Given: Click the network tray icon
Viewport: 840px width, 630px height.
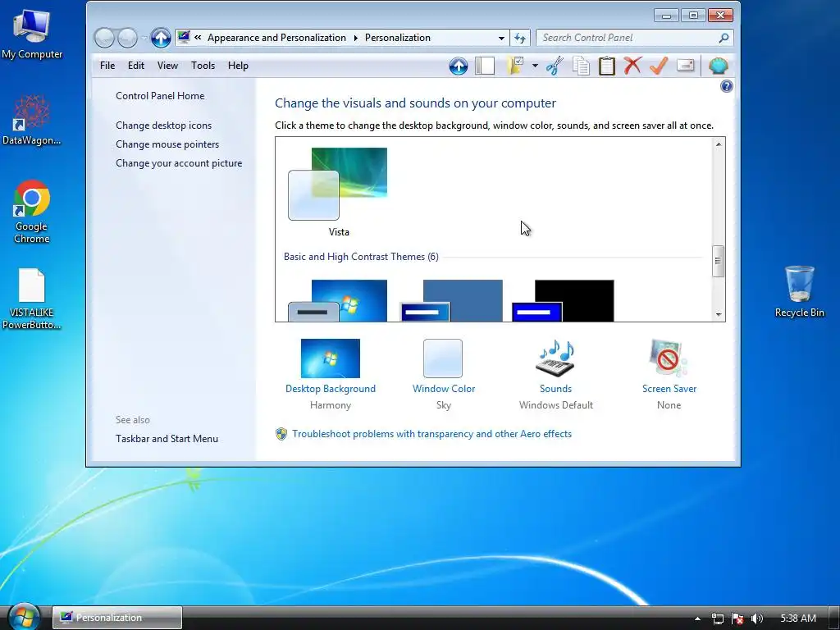Looking at the screenshot, I should point(717,619).
